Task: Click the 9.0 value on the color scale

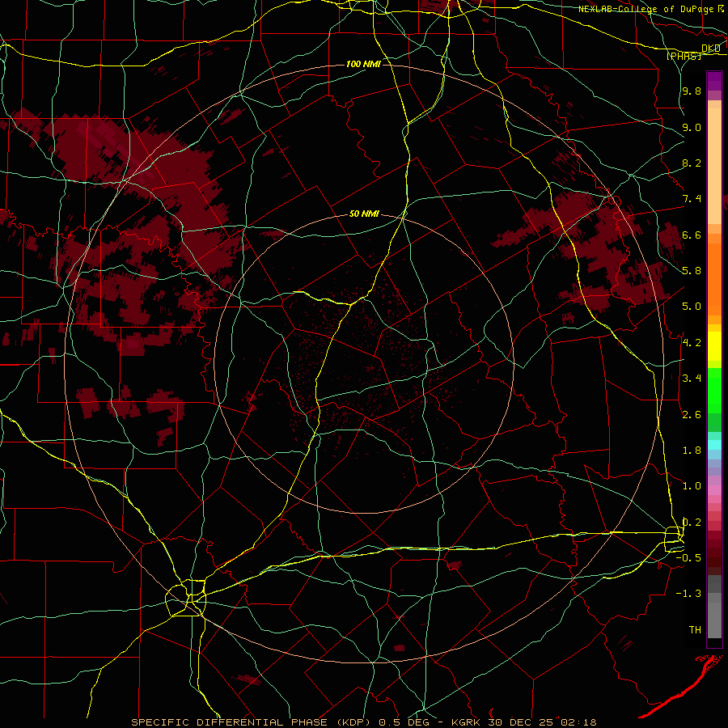Action: 692,127
